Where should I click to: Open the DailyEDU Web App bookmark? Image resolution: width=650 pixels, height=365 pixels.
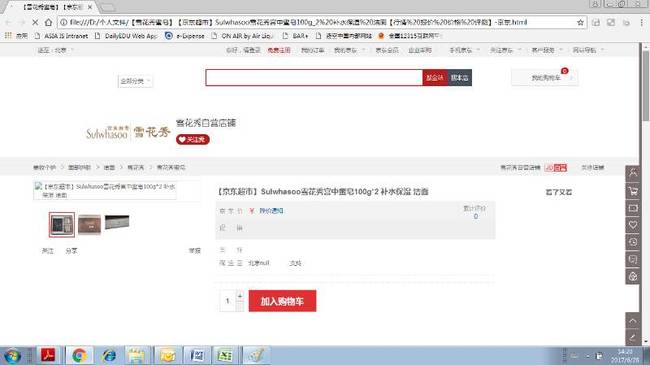coord(126,36)
